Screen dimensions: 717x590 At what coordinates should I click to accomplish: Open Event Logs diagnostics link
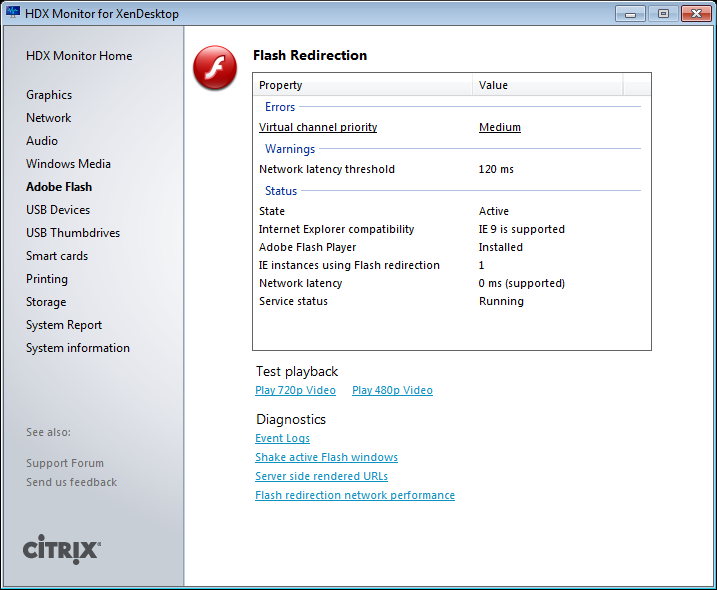coord(282,438)
